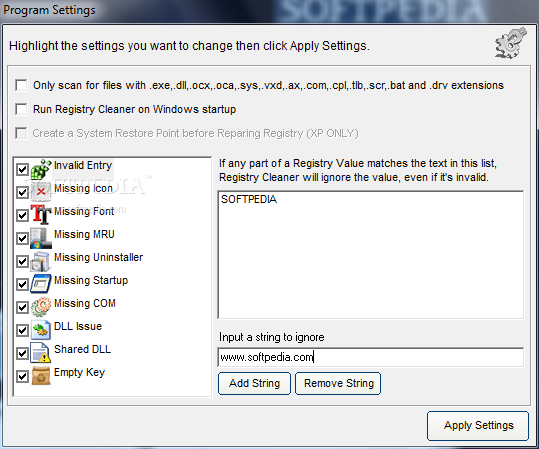Select the Missing Startup label

pyautogui.click(x=91, y=281)
